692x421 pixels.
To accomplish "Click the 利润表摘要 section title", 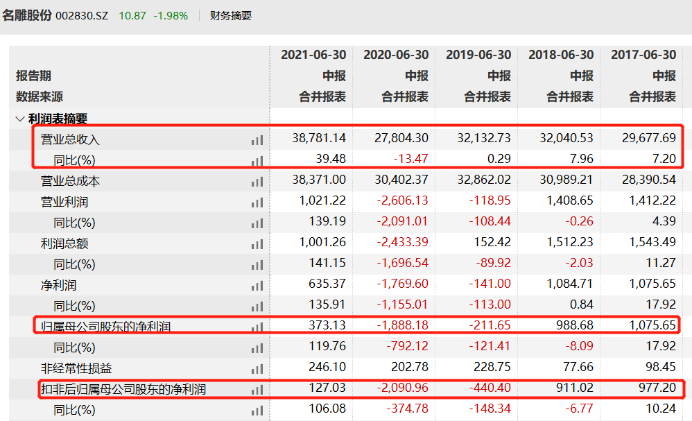I will [x=58, y=119].
